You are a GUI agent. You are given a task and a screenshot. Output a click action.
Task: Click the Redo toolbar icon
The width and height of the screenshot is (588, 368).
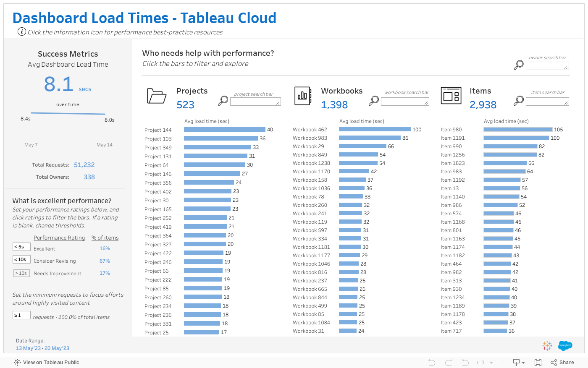tap(449, 362)
